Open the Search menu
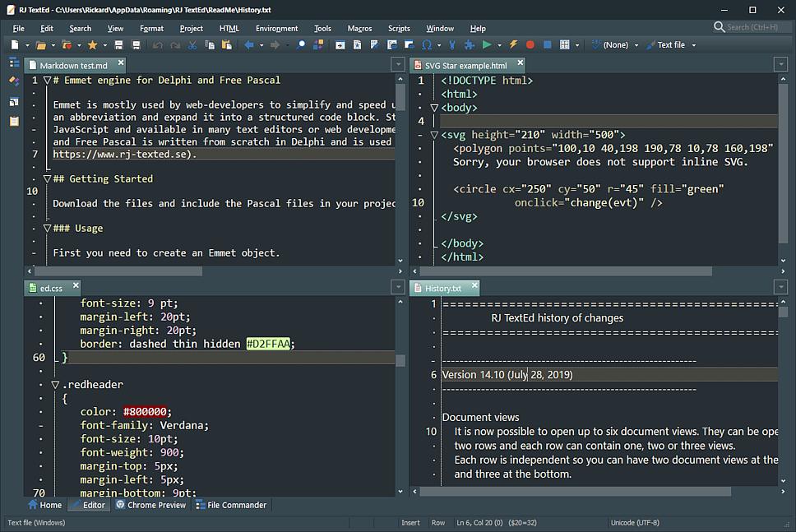The image size is (796, 532). point(81,29)
